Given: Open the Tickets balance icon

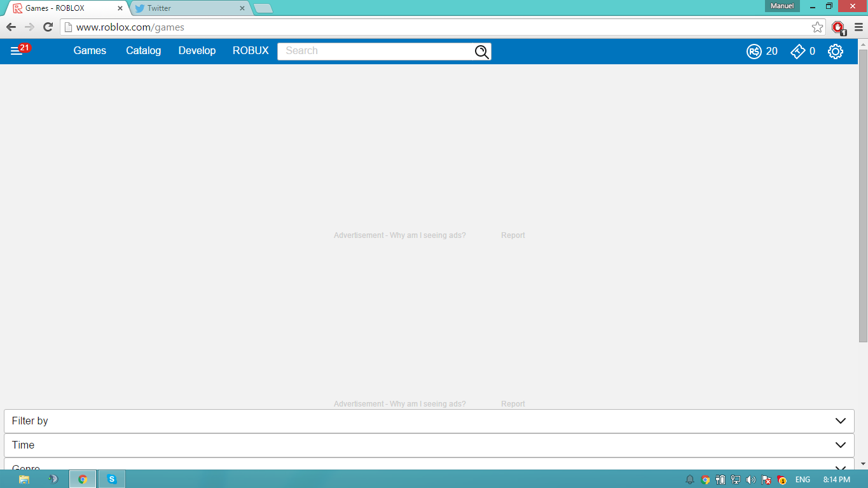Looking at the screenshot, I should tap(797, 52).
